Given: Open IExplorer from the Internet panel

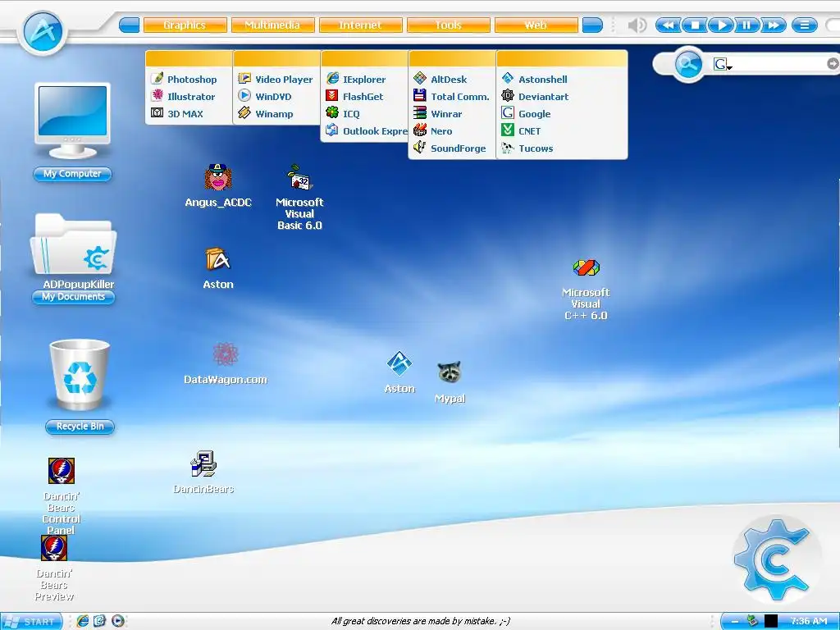Looking at the screenshot, I should coord(356,80).
